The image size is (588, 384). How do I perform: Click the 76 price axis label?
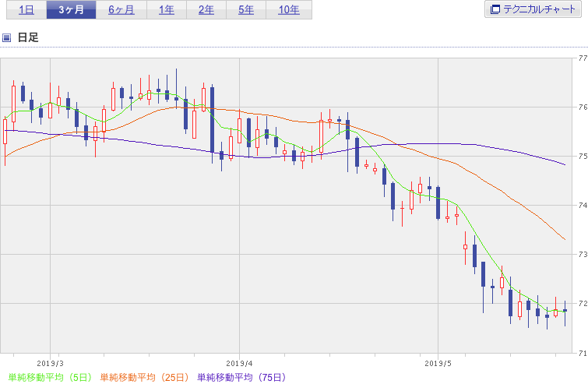pyautogui.click(x=583, y=107)
